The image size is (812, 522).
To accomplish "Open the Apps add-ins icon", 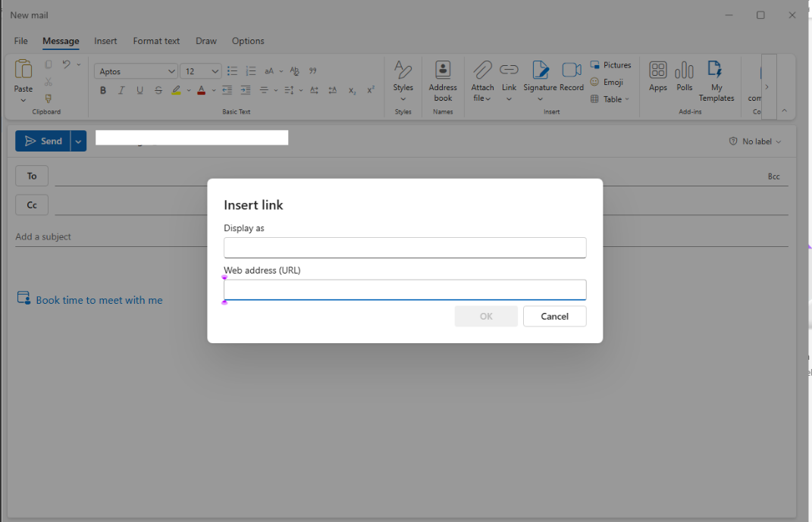I will [657, 77].
